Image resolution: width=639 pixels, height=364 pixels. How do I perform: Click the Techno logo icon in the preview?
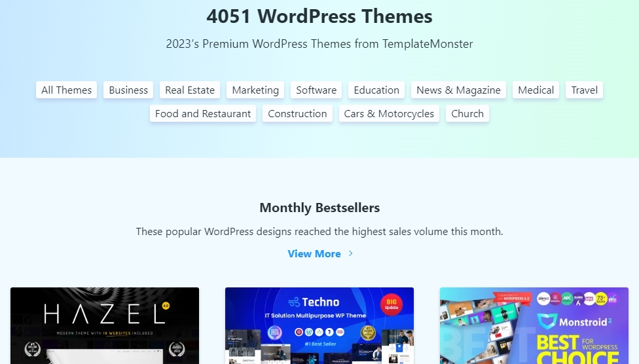pyautogui.click(x=294, y=302)
